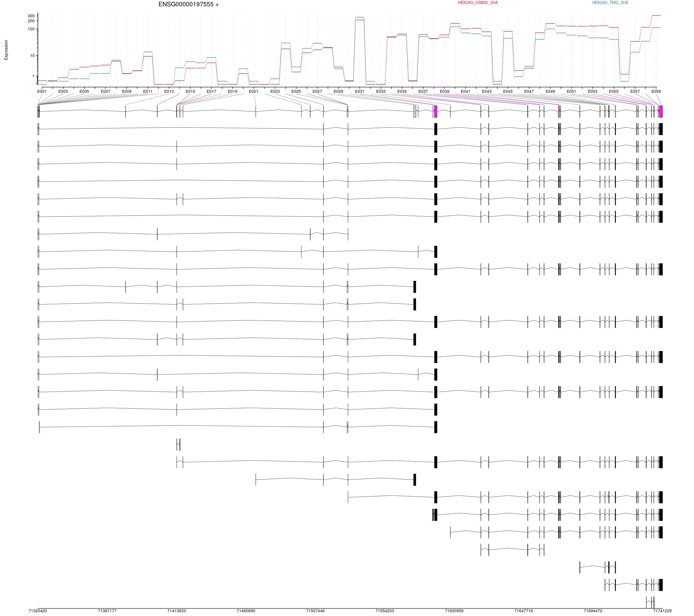Click exon label E007
Screen dimensions: 694x616
(106, 91)
